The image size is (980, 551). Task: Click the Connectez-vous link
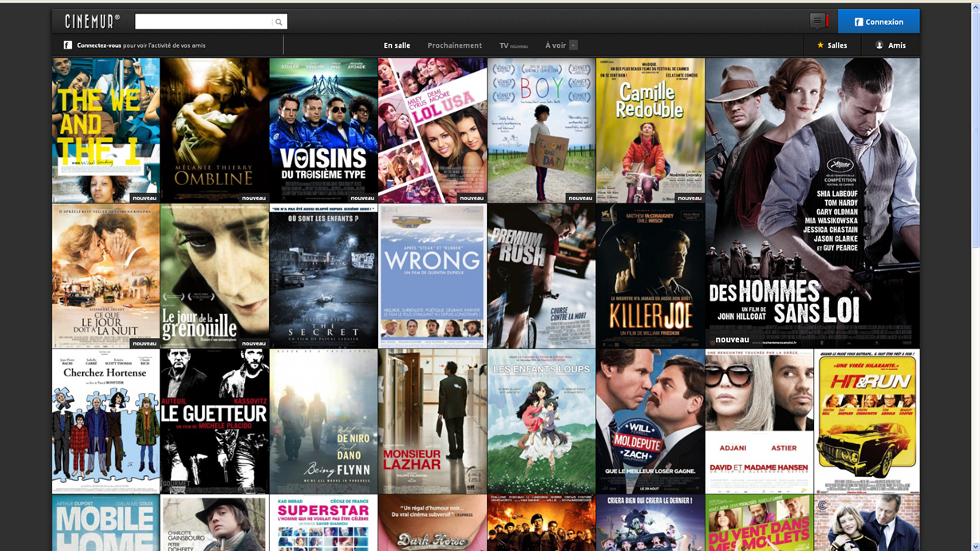point(100,45)
